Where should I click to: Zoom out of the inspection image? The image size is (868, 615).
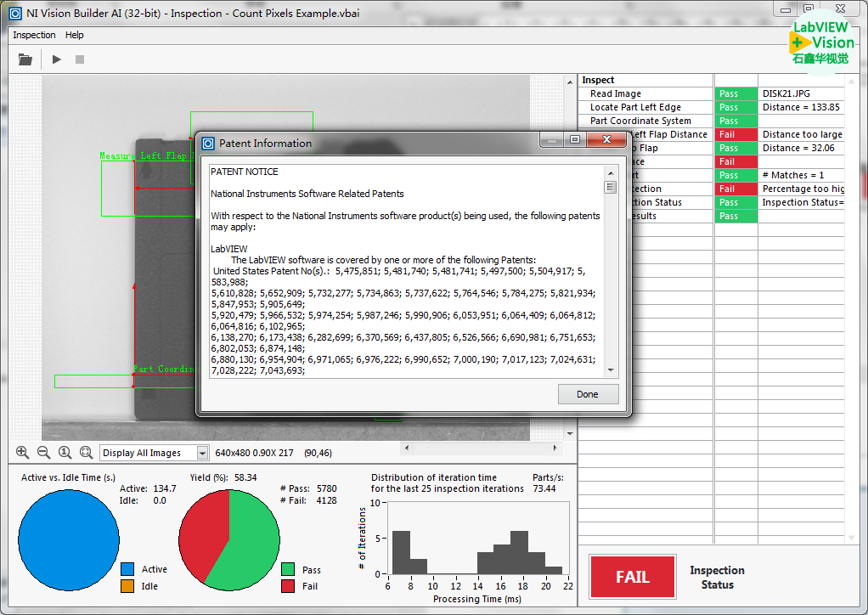(43, 453)
